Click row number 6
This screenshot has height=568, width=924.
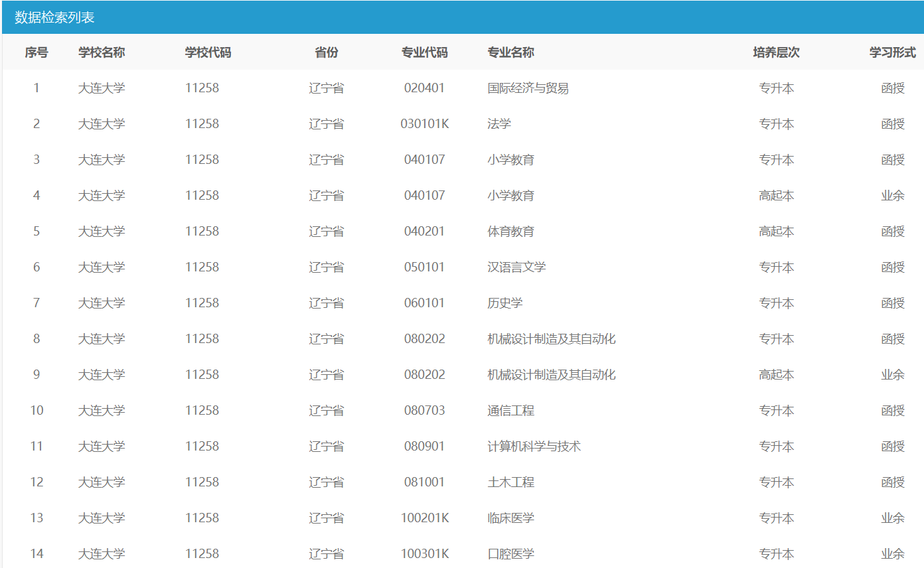pyautogui.click(x=37, y=267)
